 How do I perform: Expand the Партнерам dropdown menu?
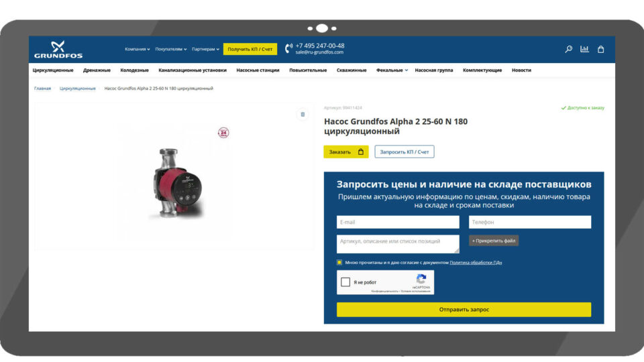pyautogui.click(x=205, y=49)
